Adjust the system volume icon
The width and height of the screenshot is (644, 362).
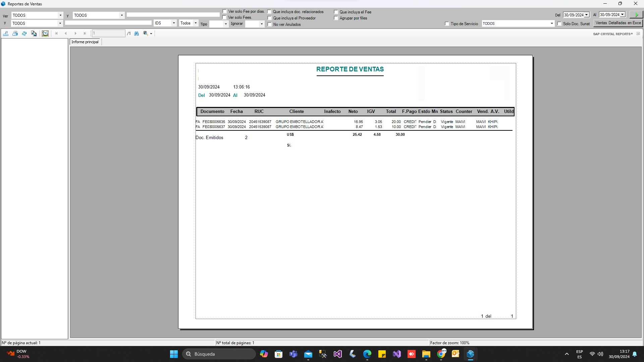[x=600, y=354]
